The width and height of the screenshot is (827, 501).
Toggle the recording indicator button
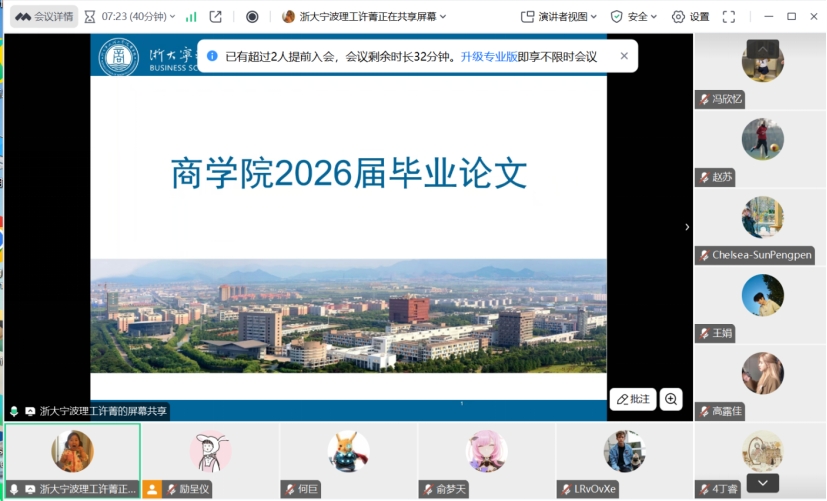click(252, 17)
